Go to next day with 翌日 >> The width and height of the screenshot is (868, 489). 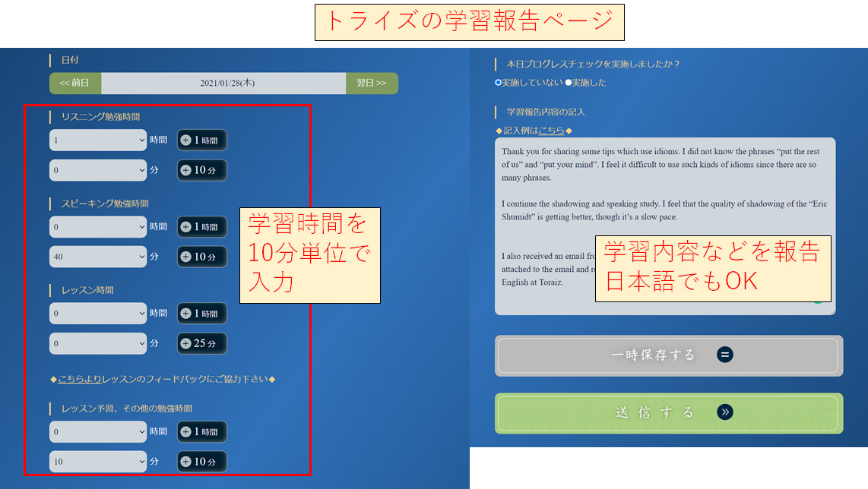pos(372,84)
